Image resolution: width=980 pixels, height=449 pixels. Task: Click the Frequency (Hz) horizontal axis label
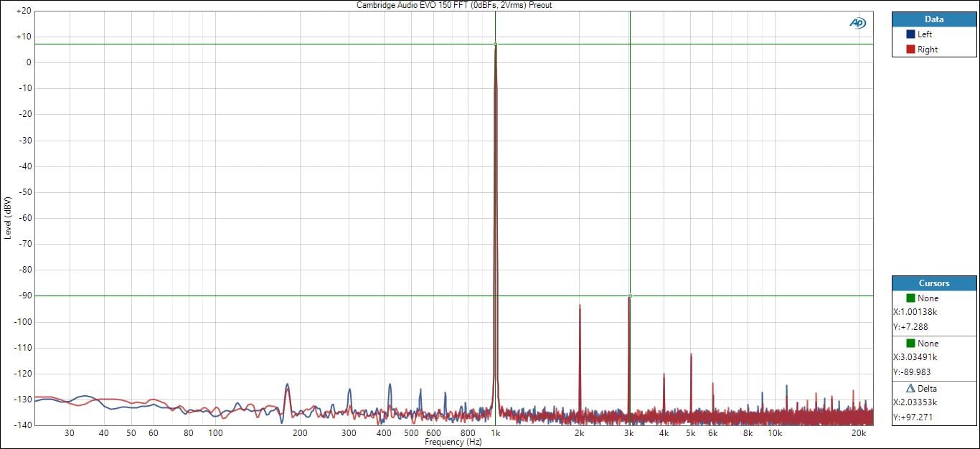tap(453, 443)
